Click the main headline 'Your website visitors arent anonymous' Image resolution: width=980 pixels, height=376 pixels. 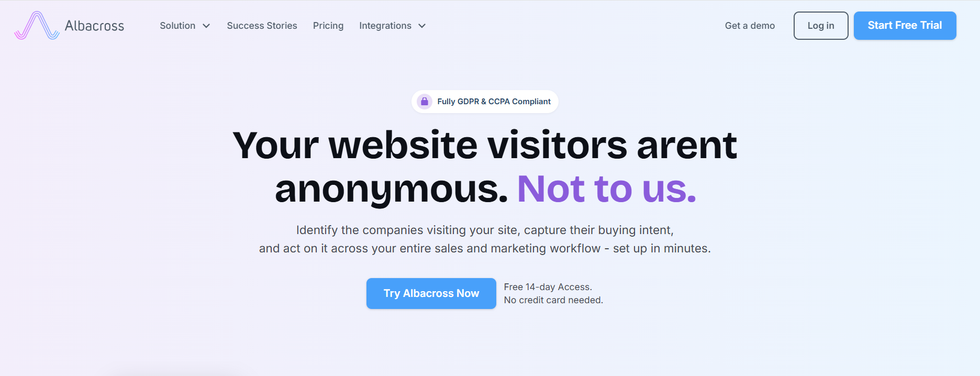pyautogui.click(x=485, y=146)
